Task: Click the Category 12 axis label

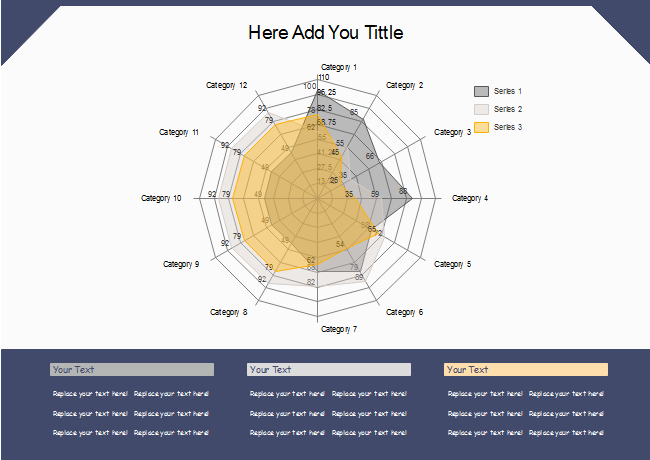Action: click(x=227, y=85)
